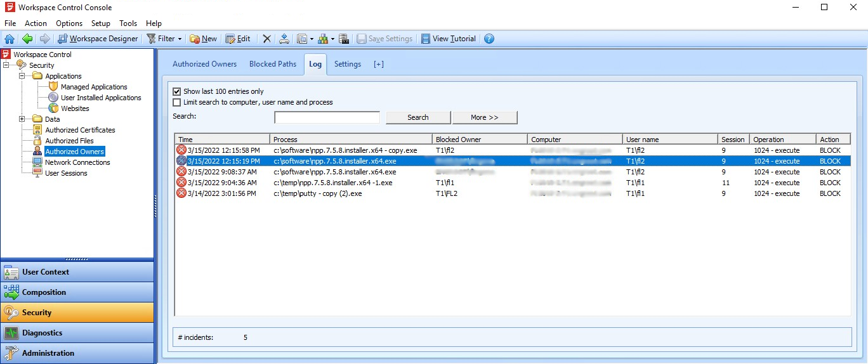Navigate back with the green arrow

27,39
